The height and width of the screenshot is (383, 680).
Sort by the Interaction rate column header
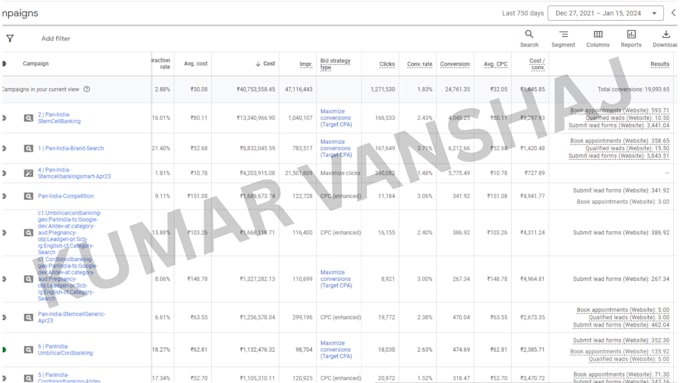[161, 64]
